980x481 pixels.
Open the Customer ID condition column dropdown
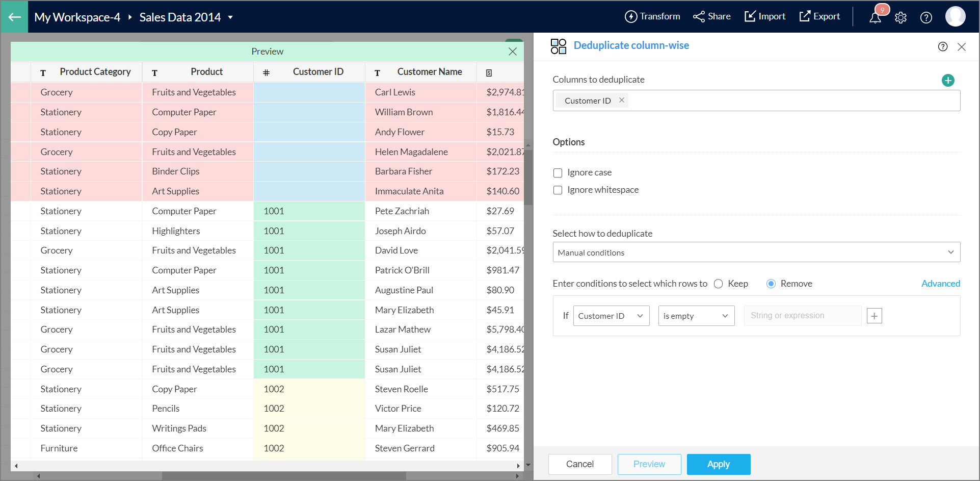point(611,316)
